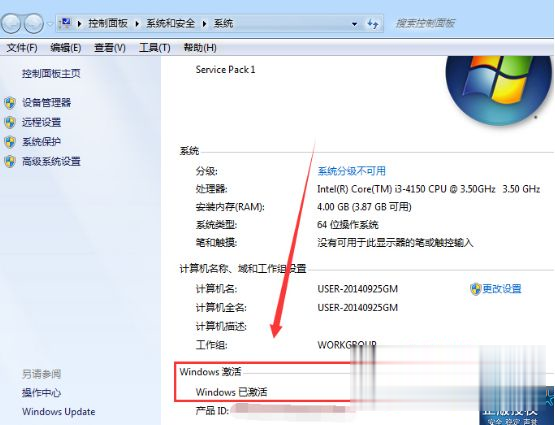Go forward with the Forward arrow button
Viewport: 555px width, 425px height.
[34, 24]
